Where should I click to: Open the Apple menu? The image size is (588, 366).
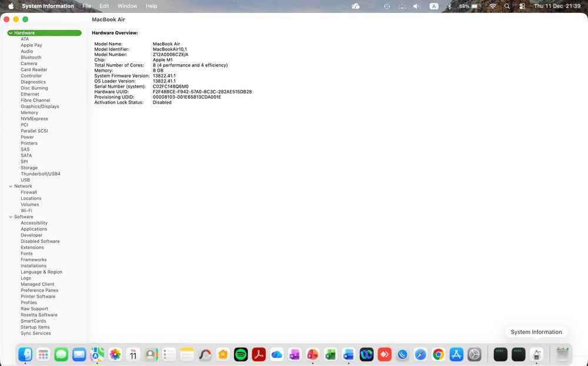point(11,6)
